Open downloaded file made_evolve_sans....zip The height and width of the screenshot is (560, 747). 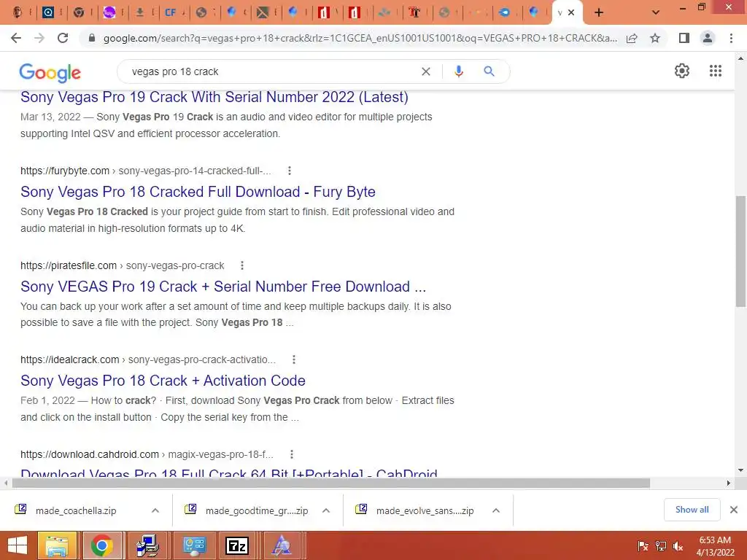(x=425, y=511)
